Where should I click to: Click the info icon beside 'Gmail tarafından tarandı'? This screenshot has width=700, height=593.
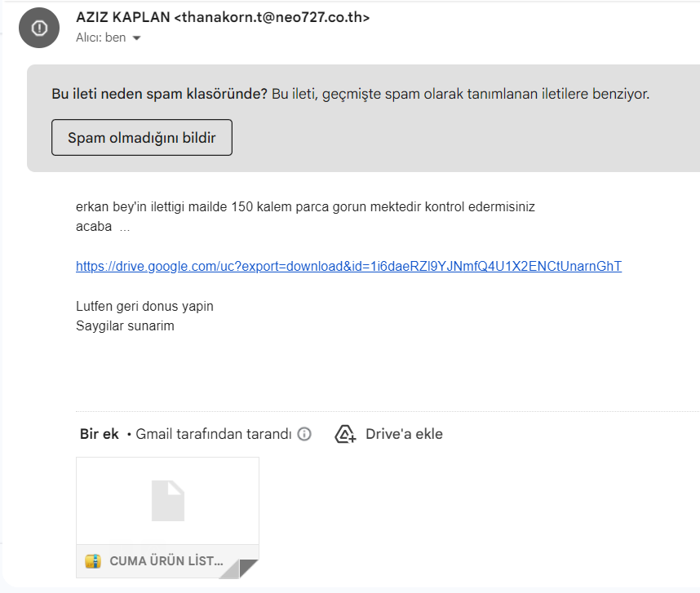coord(304,434)
